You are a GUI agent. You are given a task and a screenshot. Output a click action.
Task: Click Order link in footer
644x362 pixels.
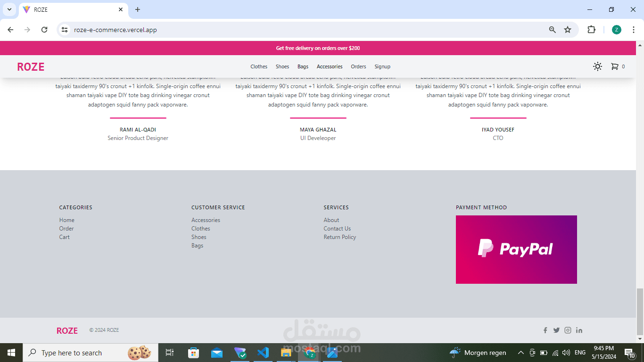(x=66, y=229)
